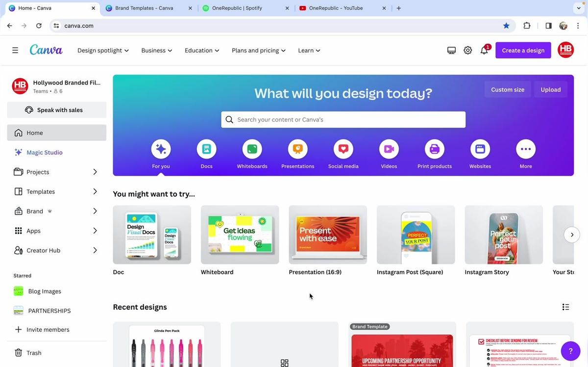Expand the Creator Hub chevron arrow
Viewport: 588px width, 367px height.
coord(95,250)
